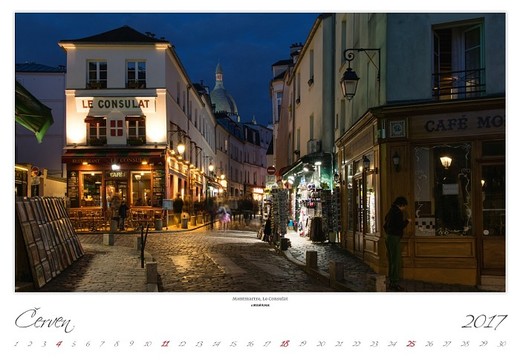Click the Montmartre, Le Consulat caption
Viewport: 520px width, 360px height.
(260, 299)
